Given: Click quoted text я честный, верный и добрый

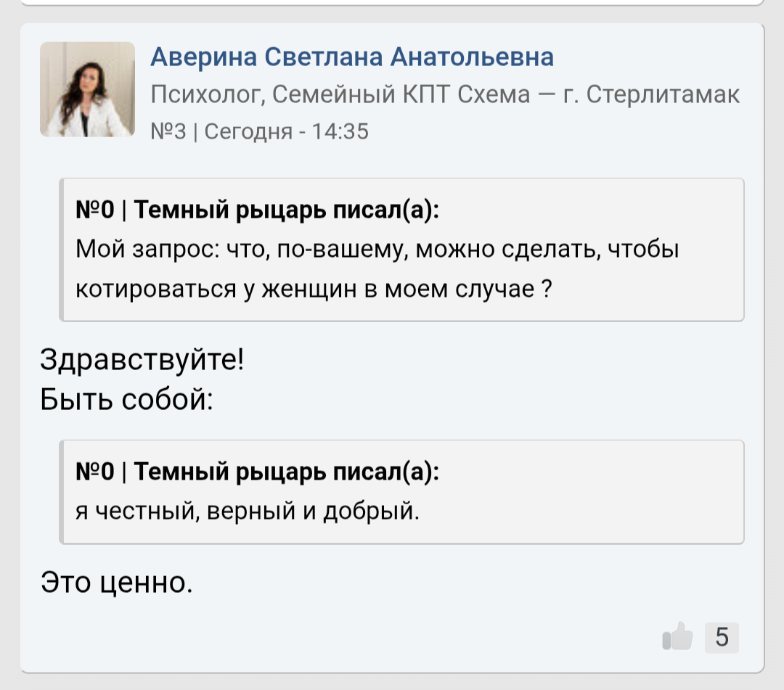Looking at the screenshot, I should (x=248, y=511).
